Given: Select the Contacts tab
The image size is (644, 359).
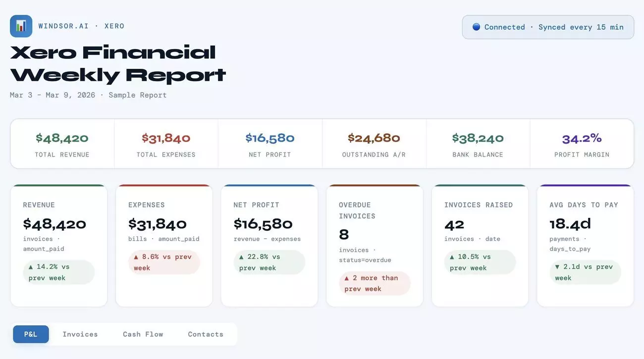Looking at the screenshot, I should [x=206, y=334].
